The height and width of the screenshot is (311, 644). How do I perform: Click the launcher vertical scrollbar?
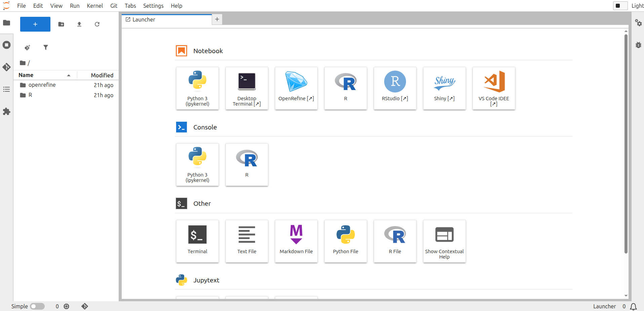[x=626, y=144]
